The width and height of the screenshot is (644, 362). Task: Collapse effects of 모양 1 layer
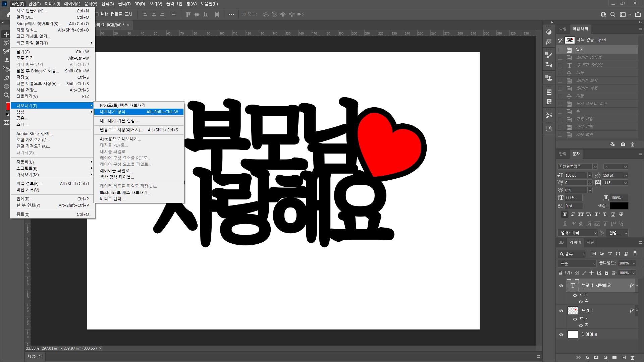(637, 311)
